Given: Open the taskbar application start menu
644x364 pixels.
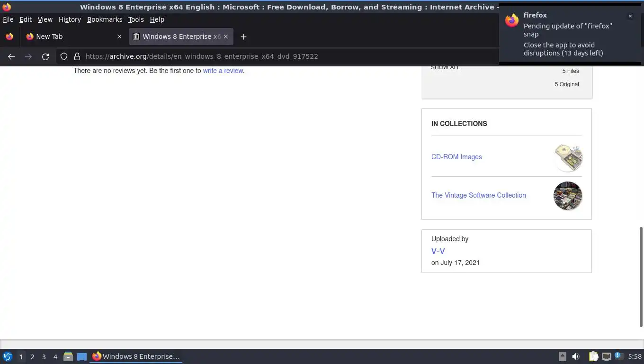Looking at the screenshot, I should point(8,356).
